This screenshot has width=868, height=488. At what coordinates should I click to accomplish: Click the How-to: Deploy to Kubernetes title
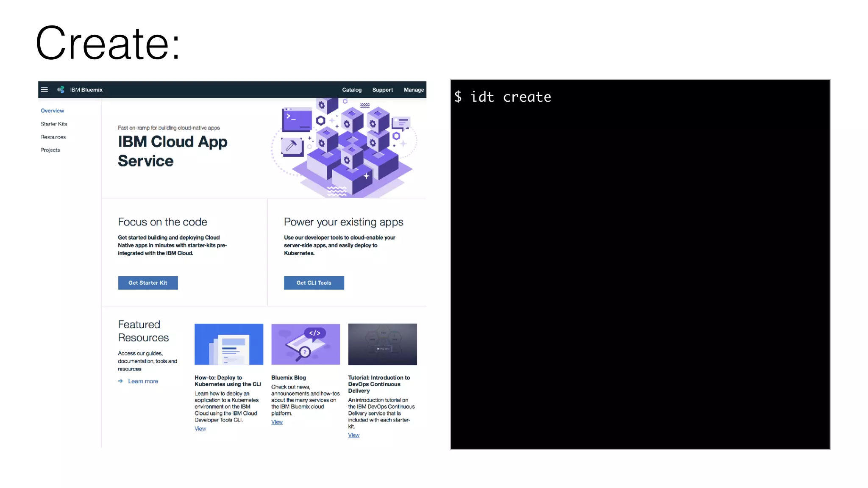pos(228,381)
